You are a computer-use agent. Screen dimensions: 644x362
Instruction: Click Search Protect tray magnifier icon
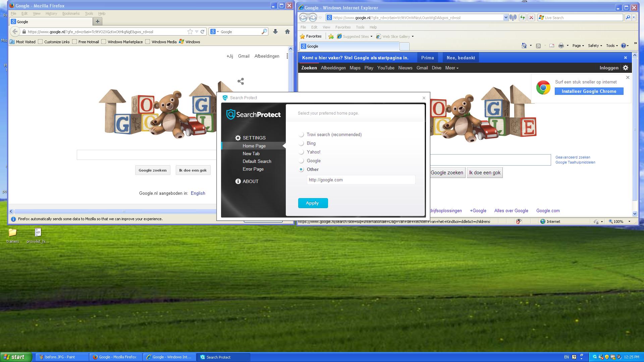[x=595, y=357]
